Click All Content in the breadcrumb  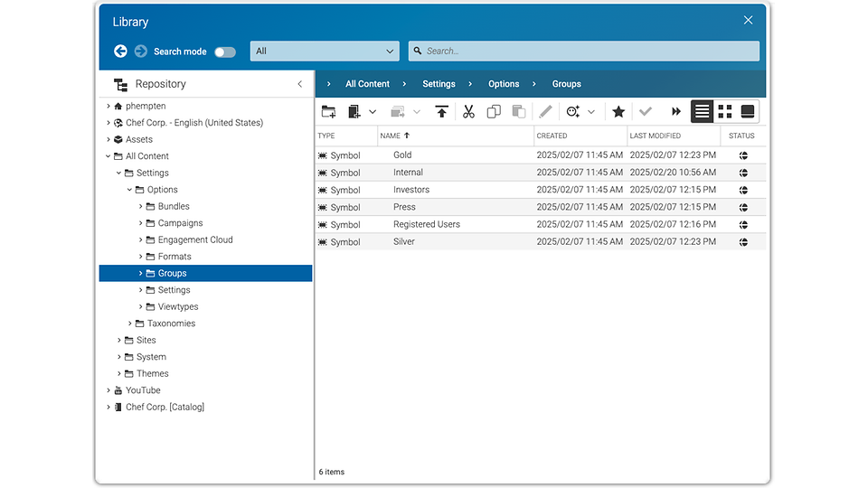coord(367,84)
